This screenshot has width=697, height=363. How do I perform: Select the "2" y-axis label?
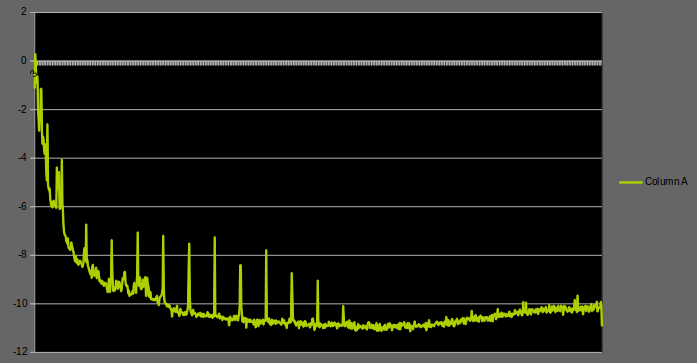point(23,12)
